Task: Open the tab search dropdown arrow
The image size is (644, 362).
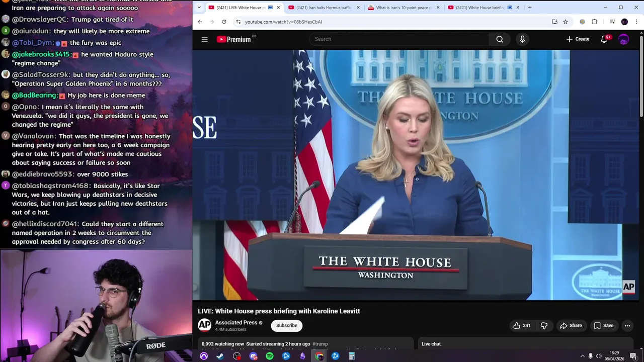Action: point(199,8)
